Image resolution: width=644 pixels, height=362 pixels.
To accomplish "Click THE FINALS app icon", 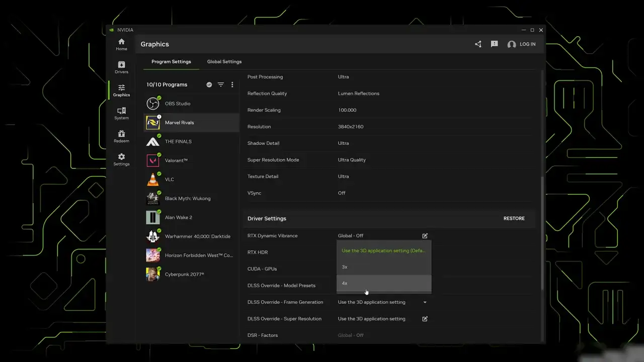I will (x=153, y=142).
